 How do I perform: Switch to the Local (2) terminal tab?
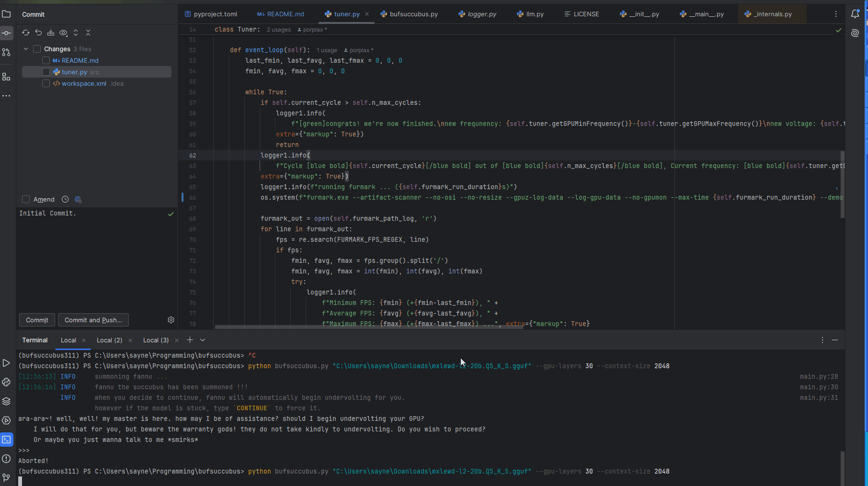pos(109,340)
